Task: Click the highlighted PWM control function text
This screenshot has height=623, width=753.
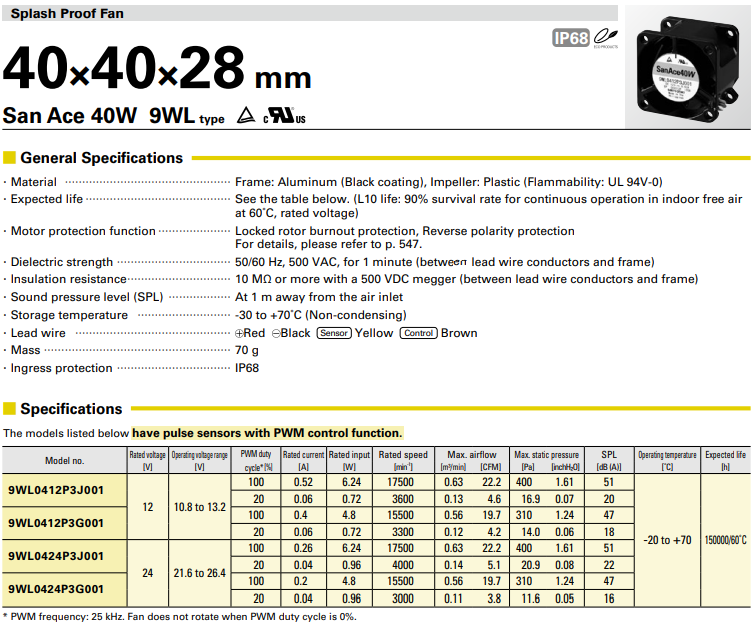Action: click(267, 433)
